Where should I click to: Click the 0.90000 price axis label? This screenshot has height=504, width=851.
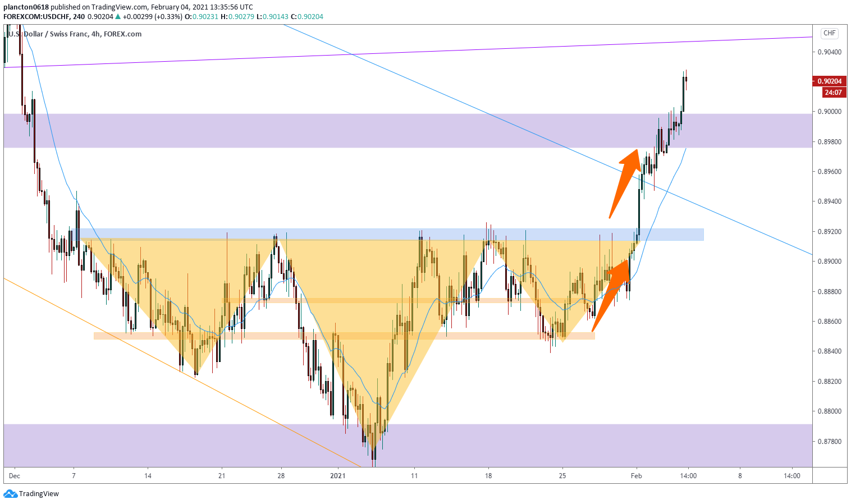click(x=829, y=112)
